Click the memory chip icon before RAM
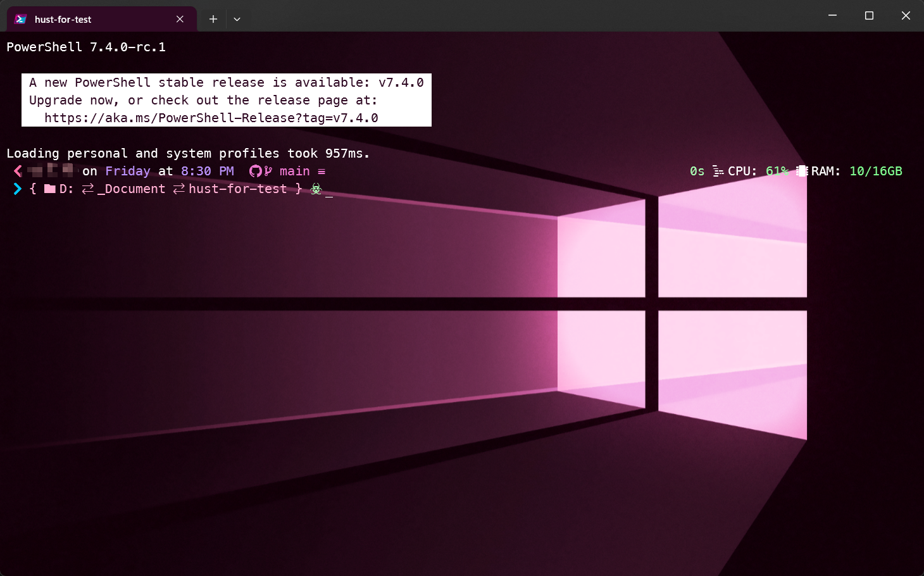This screenshot has width=924, height=576. pos(802,171)
